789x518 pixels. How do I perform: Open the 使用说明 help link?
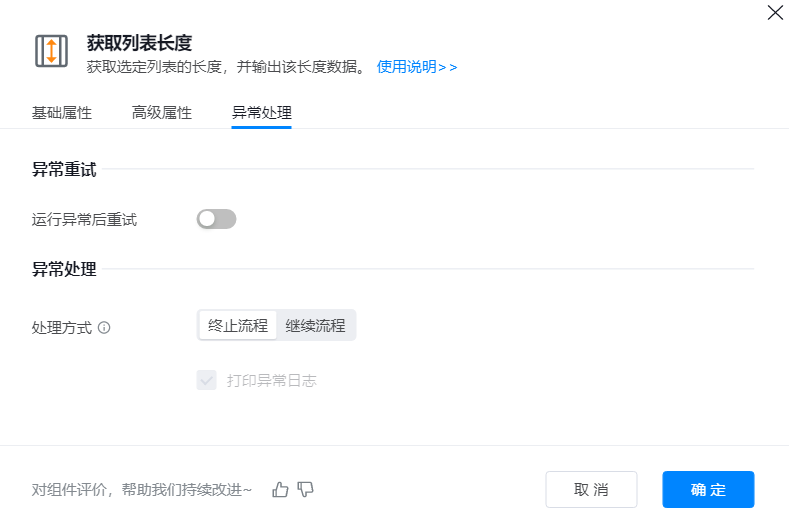pos(417,67)
